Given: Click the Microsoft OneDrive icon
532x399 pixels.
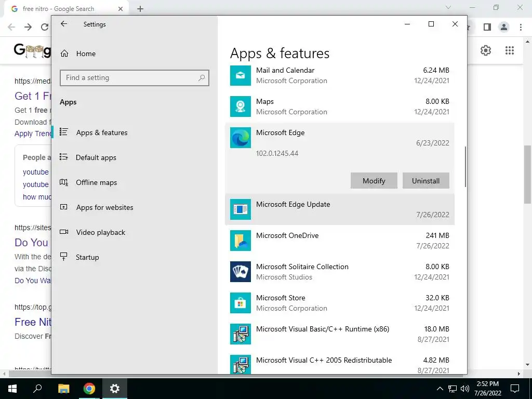Looking at the screenshot, I should tap(240, 241).
